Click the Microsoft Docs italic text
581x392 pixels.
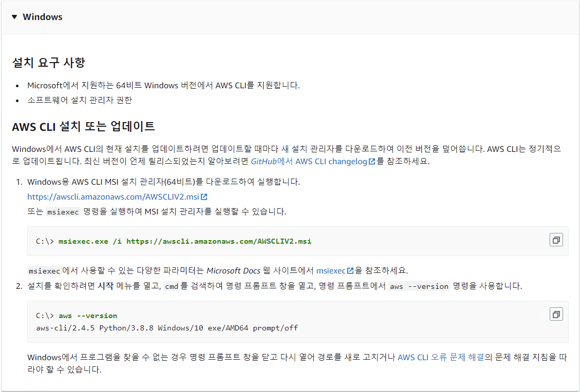coord(233,270)
